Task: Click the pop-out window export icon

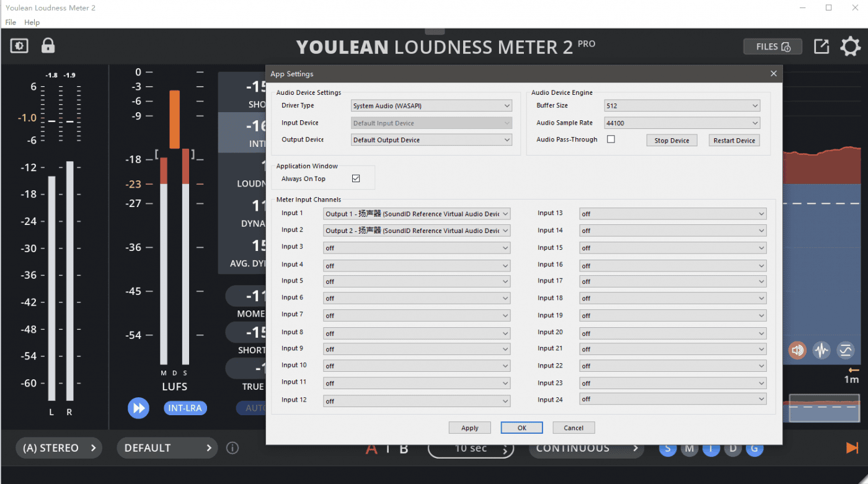Action: (x=821, y=46)
